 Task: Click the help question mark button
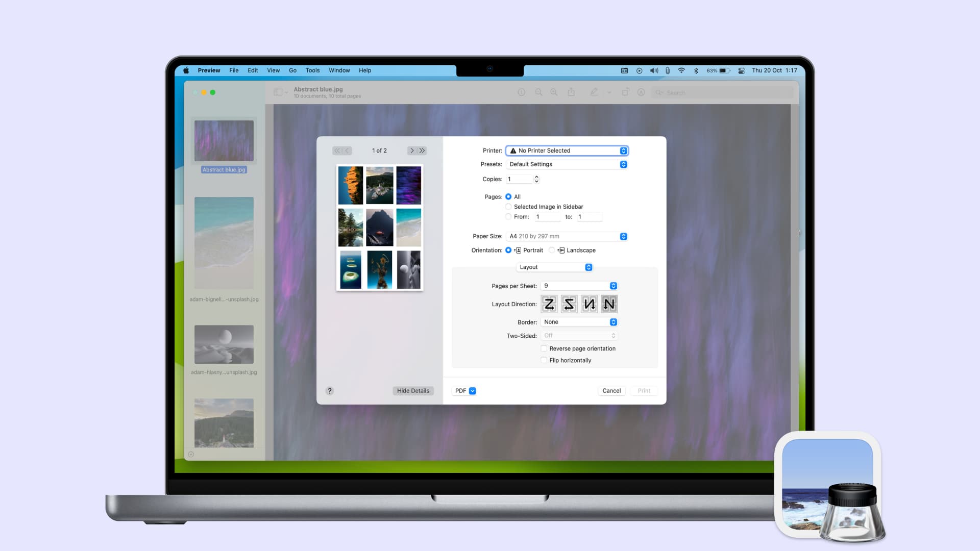click(330, 391)
